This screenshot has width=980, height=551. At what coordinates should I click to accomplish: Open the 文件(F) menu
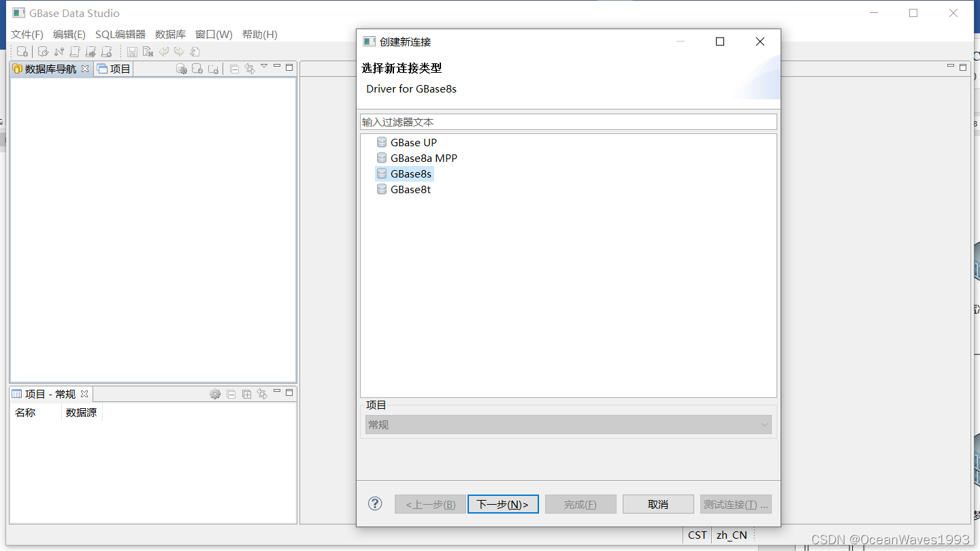pos(27,35)
